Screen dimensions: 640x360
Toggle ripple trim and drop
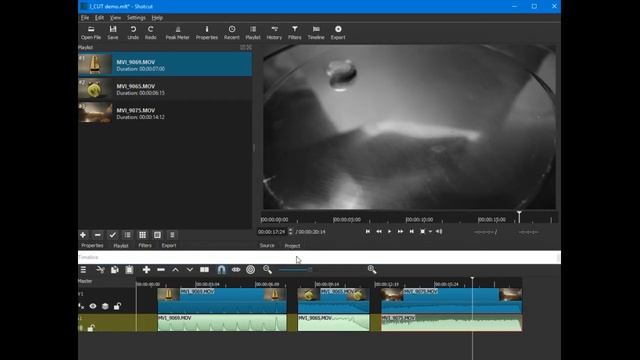tap(251, 270)
